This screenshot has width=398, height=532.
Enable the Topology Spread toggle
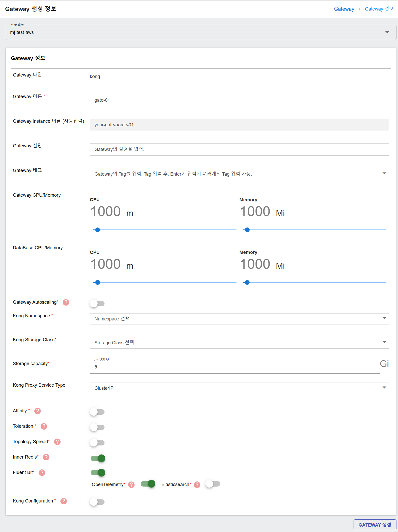pos(97,443)
